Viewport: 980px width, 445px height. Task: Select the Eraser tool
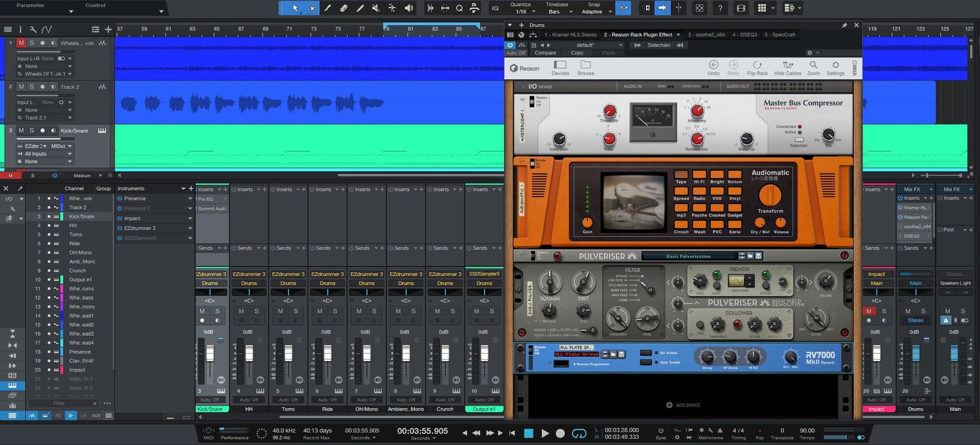(344, 8)
